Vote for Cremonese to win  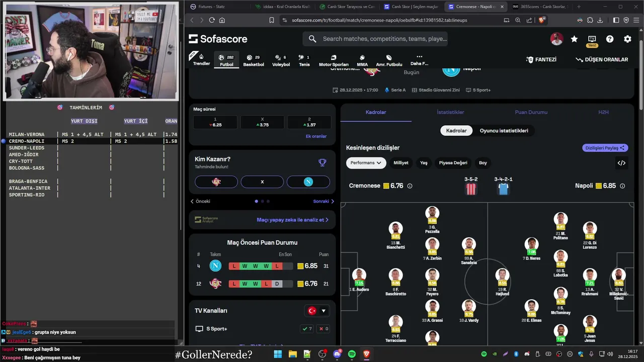pos(216,182)
